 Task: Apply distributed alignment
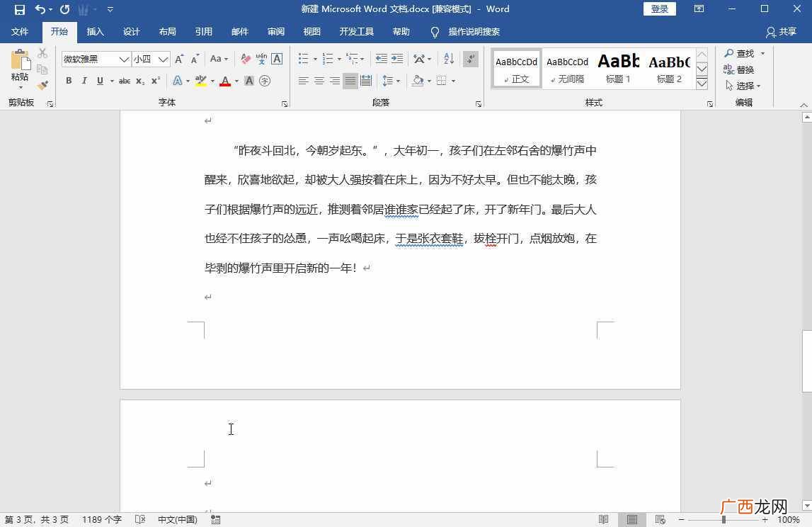(366, 81)
